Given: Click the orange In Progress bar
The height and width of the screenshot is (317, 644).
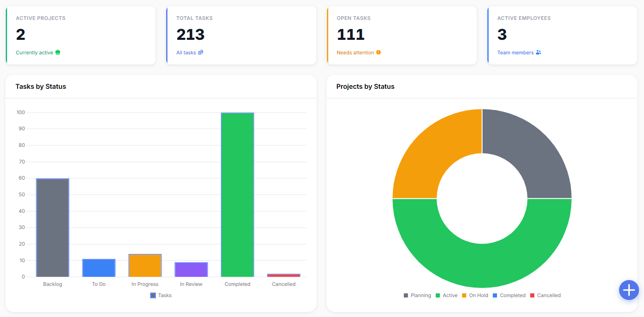Looking at the screenshot, I should 145,266.
